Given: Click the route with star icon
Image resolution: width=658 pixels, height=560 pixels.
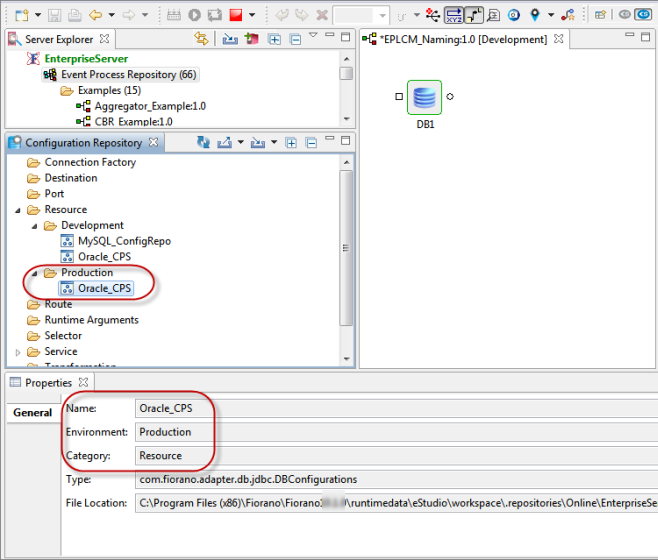Looking at the screenshot, I should [568, 16].
